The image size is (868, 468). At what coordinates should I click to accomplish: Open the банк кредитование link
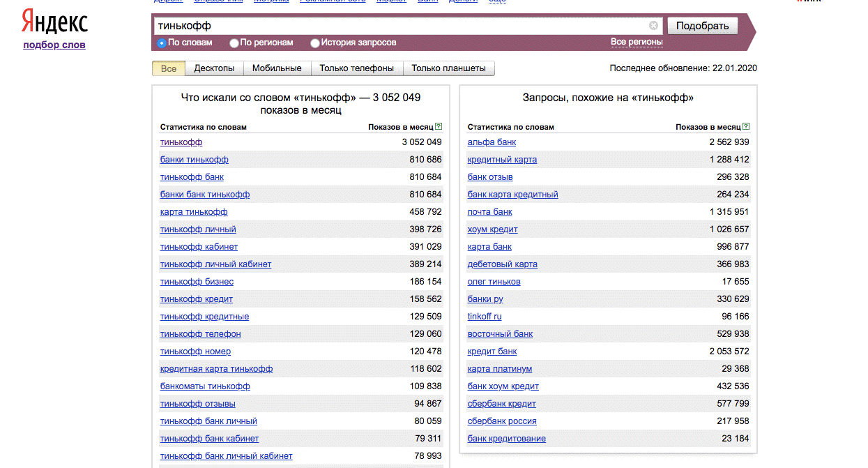coord(506,439)
